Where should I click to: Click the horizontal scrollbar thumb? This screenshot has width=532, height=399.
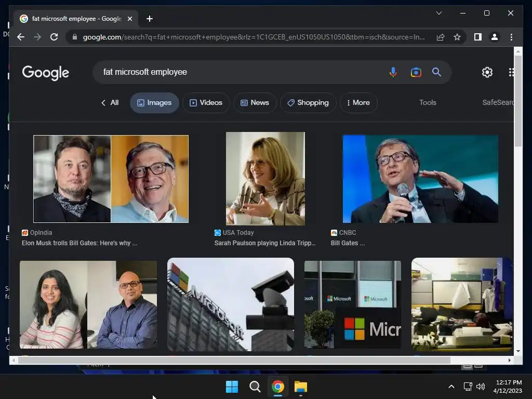tap(234, 361)
